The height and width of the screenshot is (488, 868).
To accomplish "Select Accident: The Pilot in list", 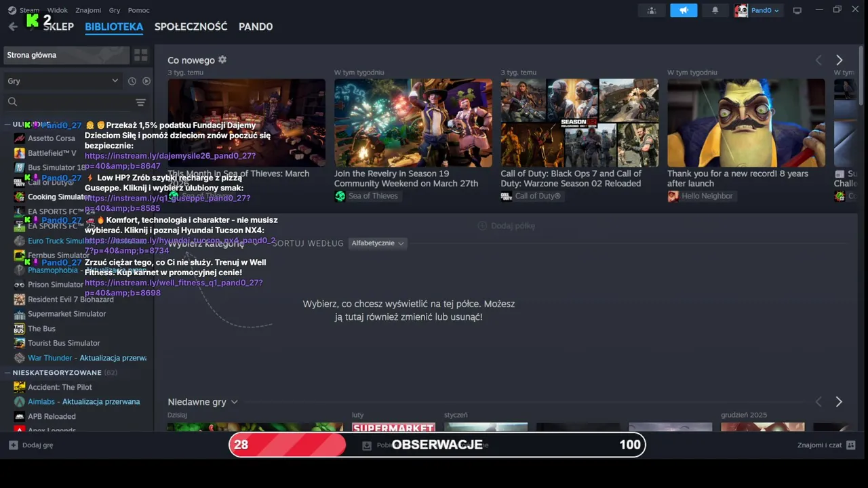I will (60, 387).
